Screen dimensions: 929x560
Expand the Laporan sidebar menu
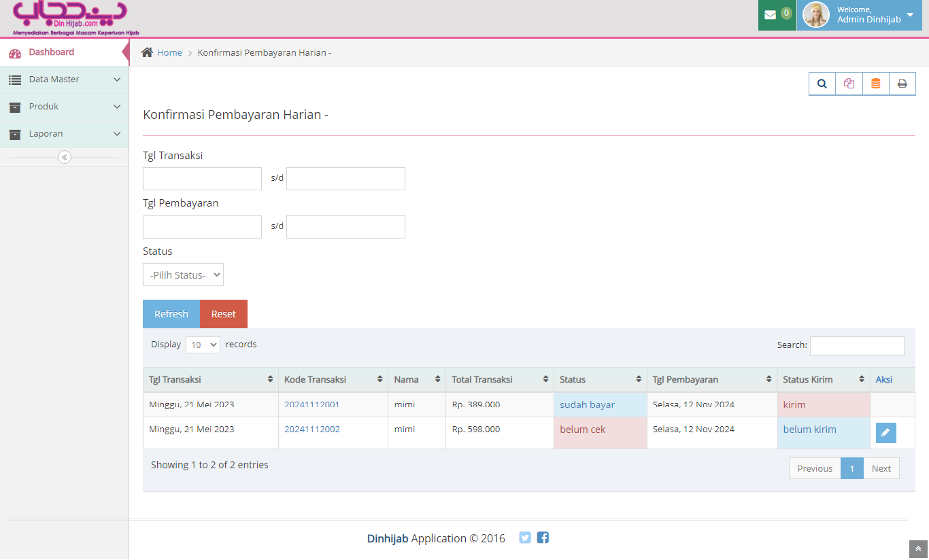coord(64,134)
